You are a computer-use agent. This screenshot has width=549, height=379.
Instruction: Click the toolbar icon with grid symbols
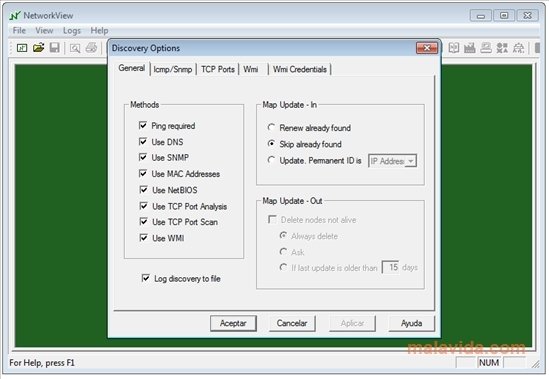pos(502,47)
